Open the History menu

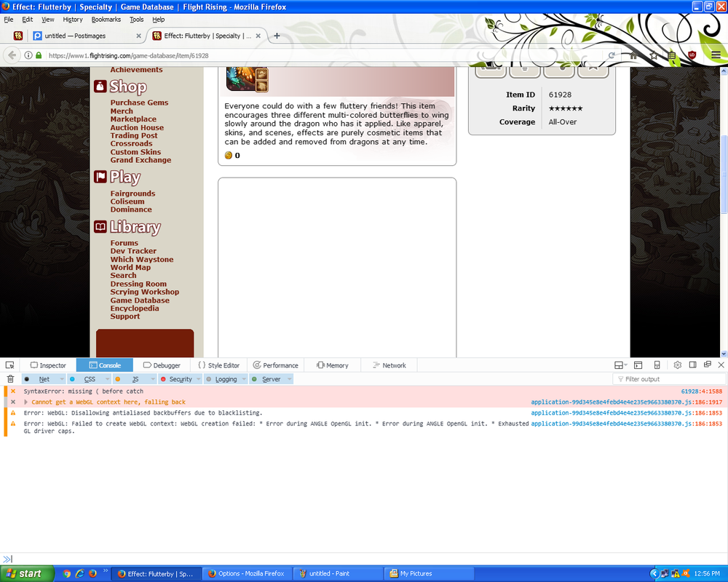point(72,20)
